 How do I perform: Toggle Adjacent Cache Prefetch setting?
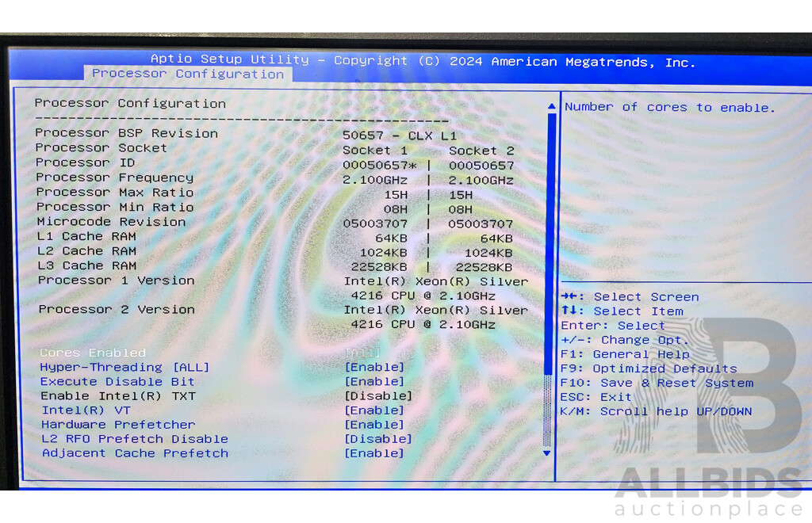[223, 454]
